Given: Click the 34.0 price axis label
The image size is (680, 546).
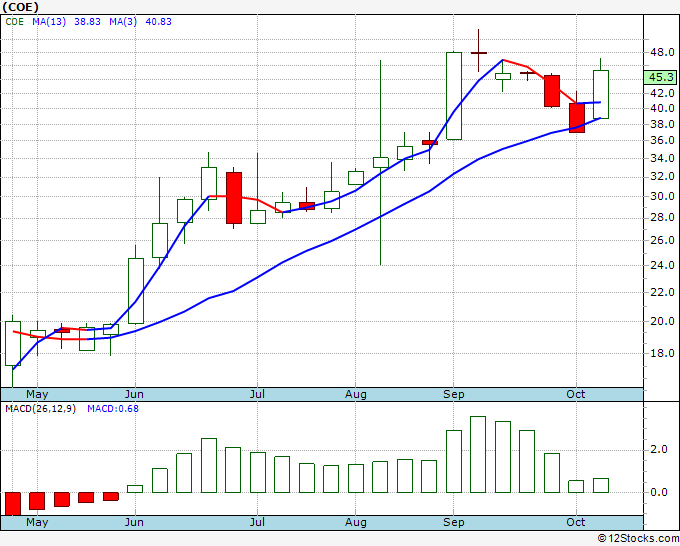Looking at the screenshot, I should coord(662,158).
